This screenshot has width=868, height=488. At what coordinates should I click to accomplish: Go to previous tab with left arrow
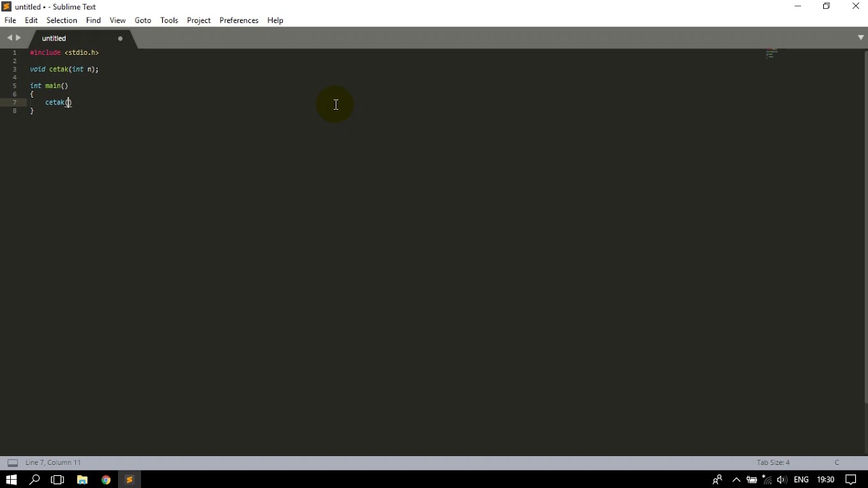click(x=9, y=38)
